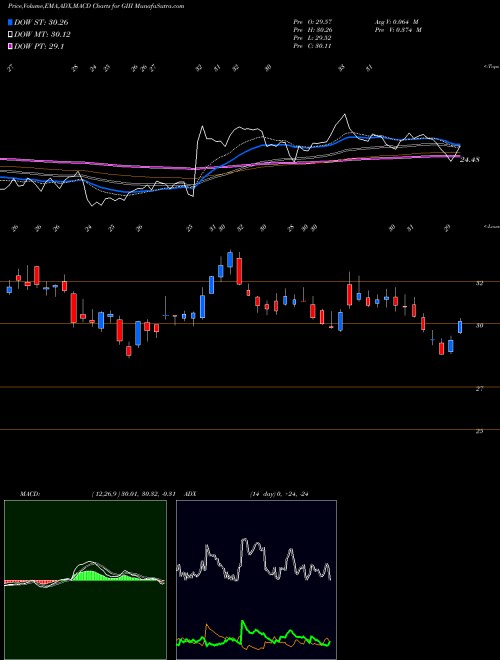Open the dark blue ADX indicator panel

[256, 580]
